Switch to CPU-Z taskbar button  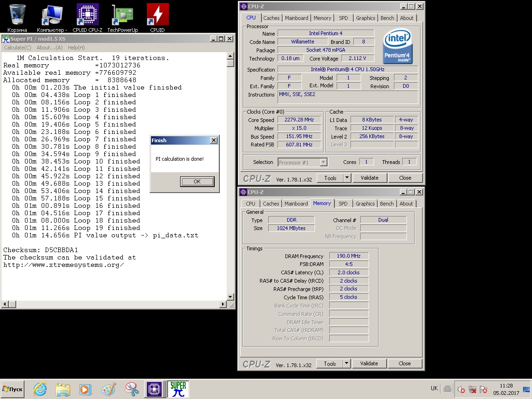click(x=154, y=389)
